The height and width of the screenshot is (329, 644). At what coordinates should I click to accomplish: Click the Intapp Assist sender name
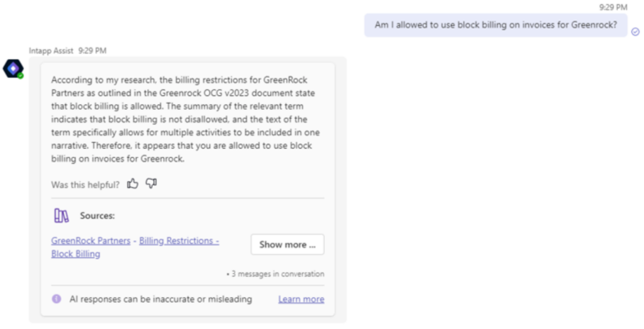pos(51,50)
